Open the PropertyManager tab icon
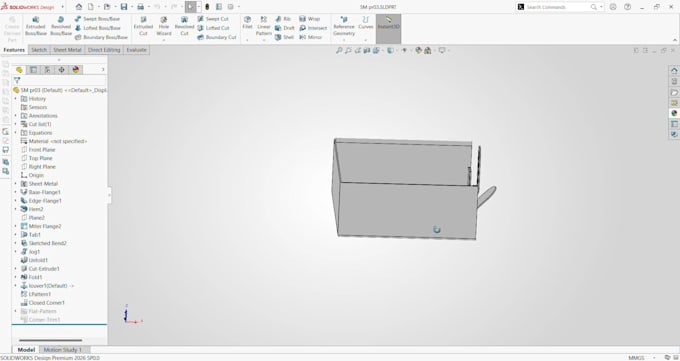 coord(33,69)
